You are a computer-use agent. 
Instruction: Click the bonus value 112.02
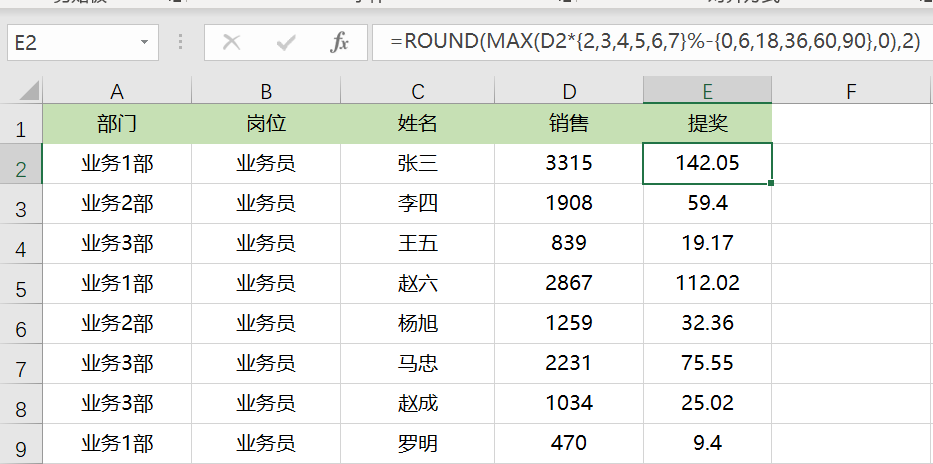click(707, 284)
